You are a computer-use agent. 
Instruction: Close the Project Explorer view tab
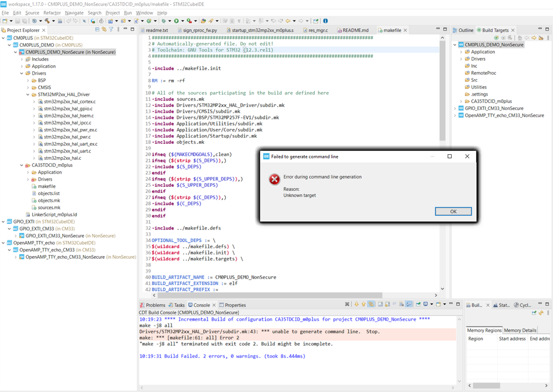coord(44,30)
